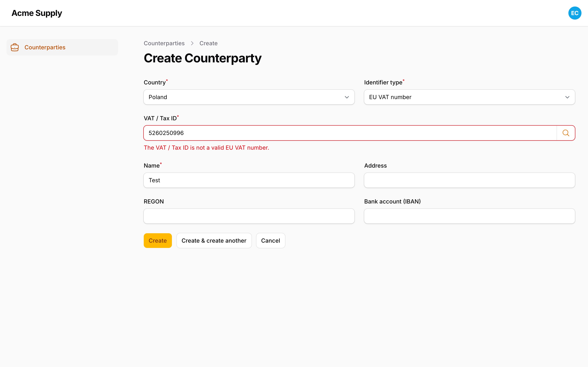Focus the VAT / Tax ID field
The height and width of the screenshot is (367, 588).
pos(350,133)
